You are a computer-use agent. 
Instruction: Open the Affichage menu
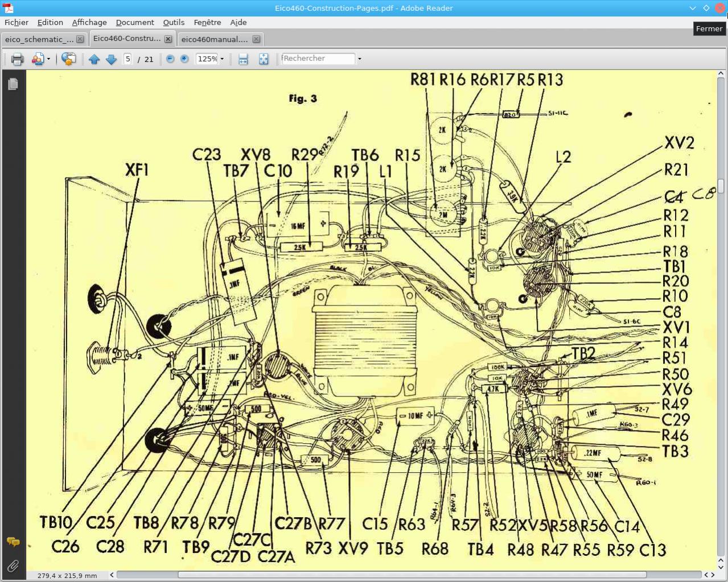[x=89, y=22]
